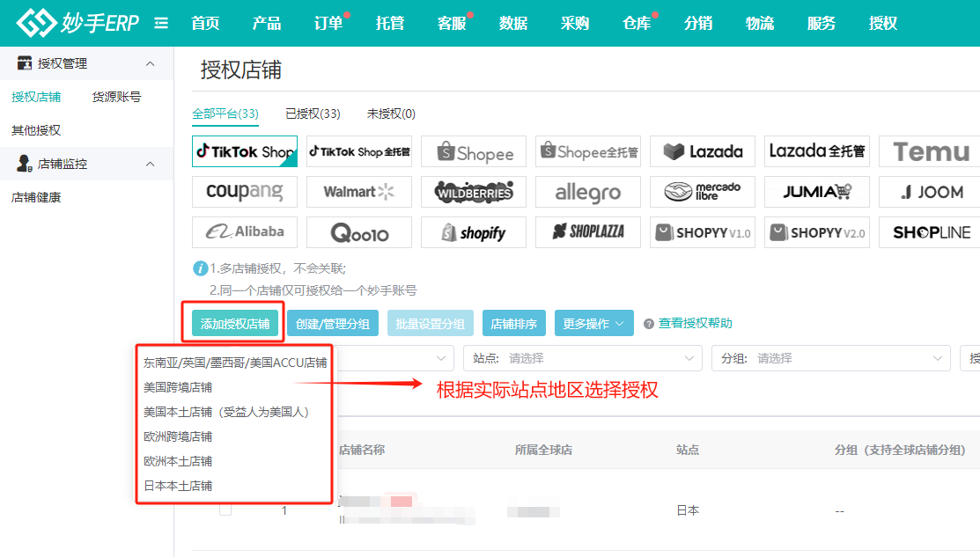980x557 pixels.
Task: Switch to the 未授权(0) tab
Action: 391,114
